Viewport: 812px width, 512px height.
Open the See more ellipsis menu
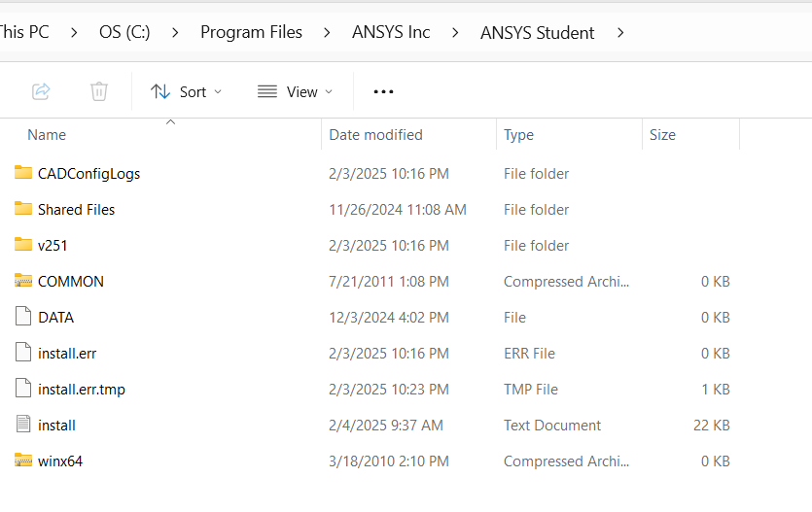click(384, 91)
